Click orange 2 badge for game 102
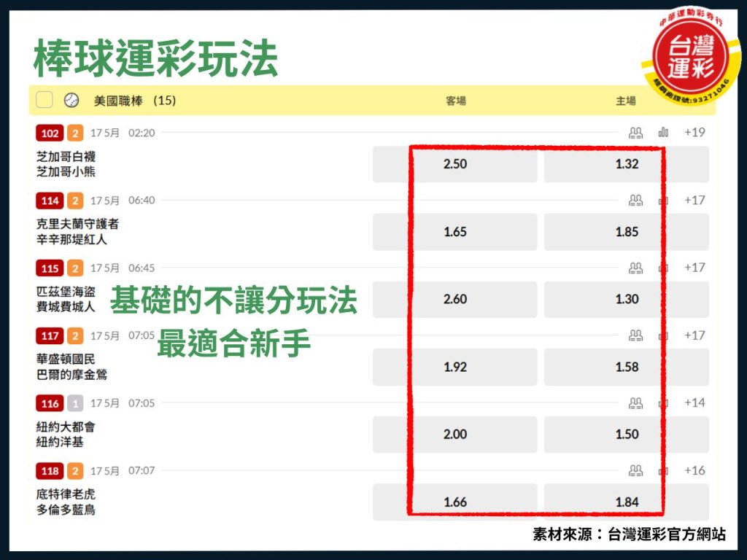 (x=75, y=133)
